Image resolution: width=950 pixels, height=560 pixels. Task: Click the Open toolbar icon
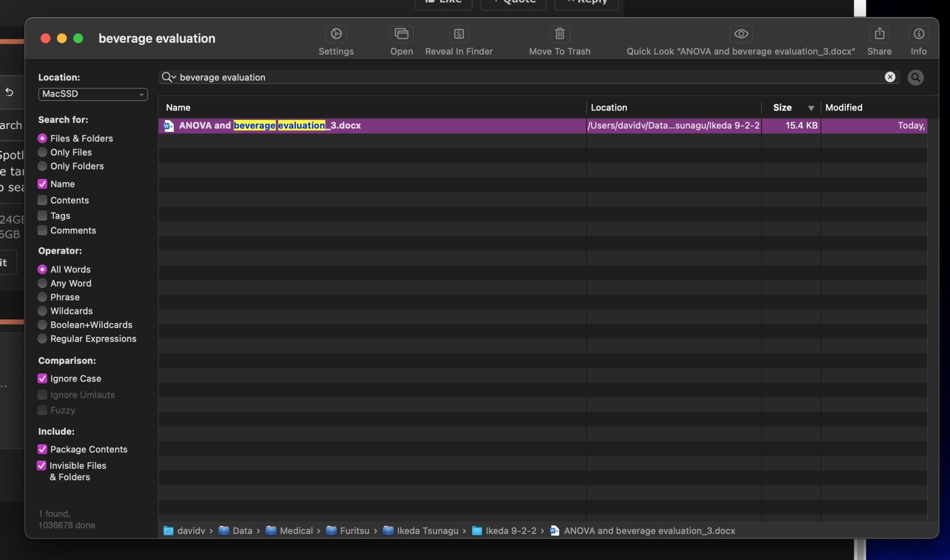pyautogui.click(x=401, y=34)
